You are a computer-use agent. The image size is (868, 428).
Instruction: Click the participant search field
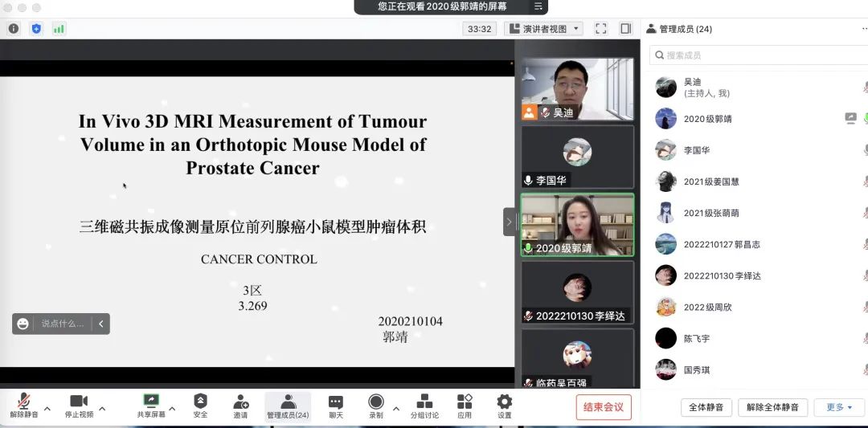click(759, 55)
